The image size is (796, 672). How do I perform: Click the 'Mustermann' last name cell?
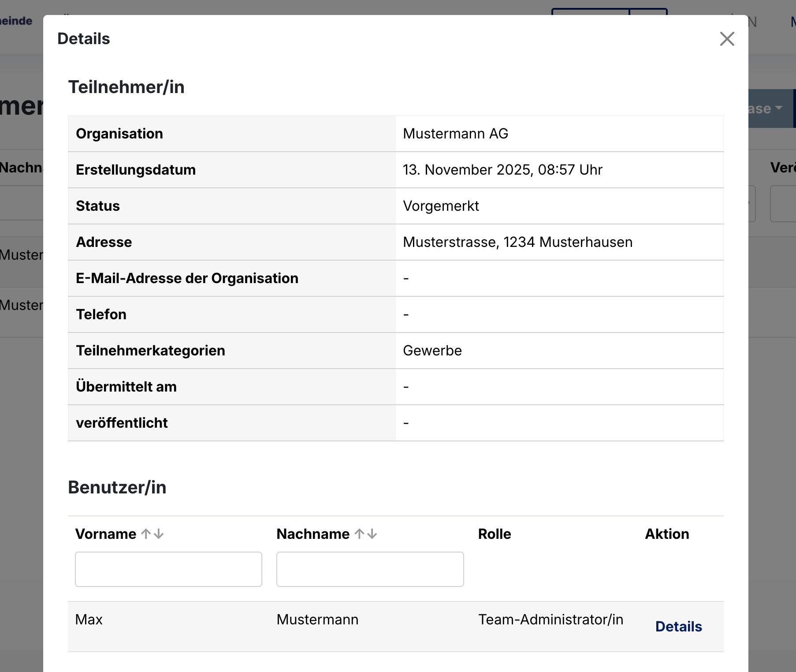pyautogui.click(x=317, y=620)
